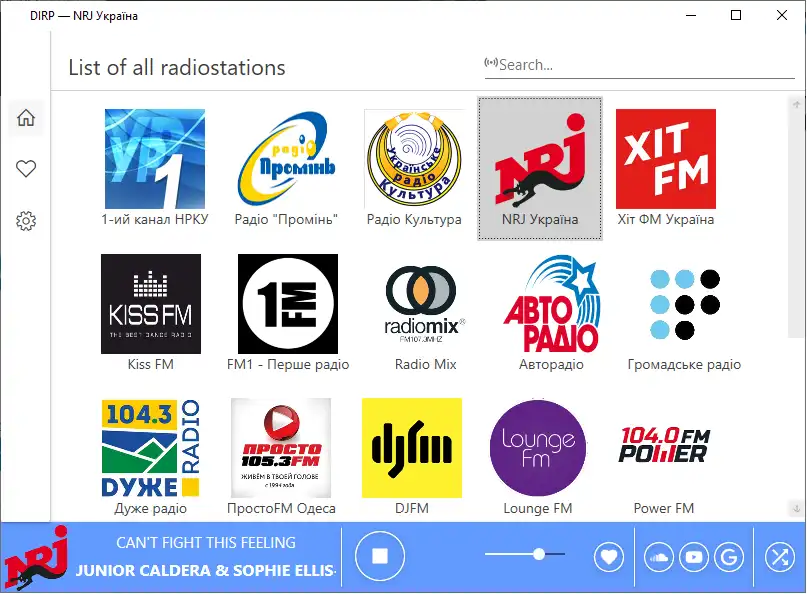
Task: Click the song title CAN'T FIGHT THIS FEELING
Action: [206, 543]
